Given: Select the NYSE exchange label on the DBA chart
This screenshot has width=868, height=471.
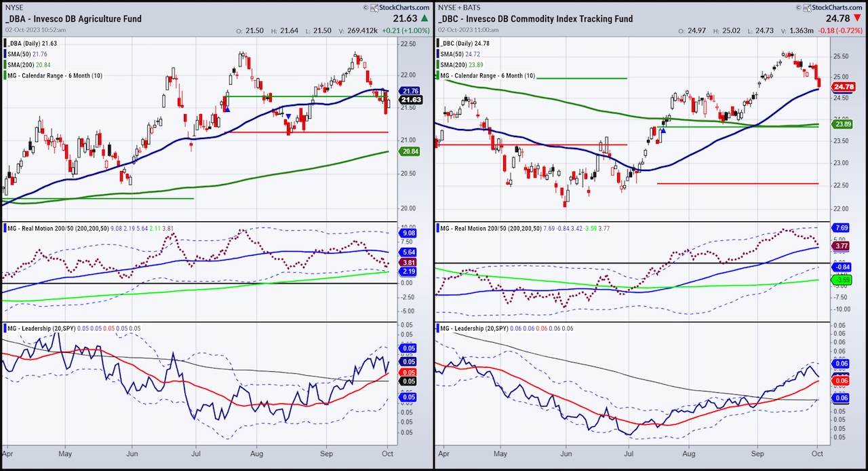Looking at the screenshot, I should click(x=15, y=7).
